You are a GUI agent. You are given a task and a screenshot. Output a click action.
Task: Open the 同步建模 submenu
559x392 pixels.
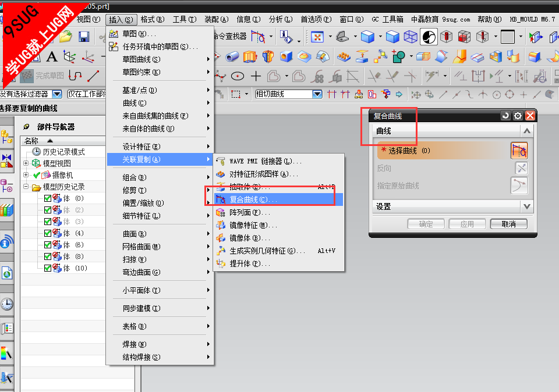coord(160,308)
